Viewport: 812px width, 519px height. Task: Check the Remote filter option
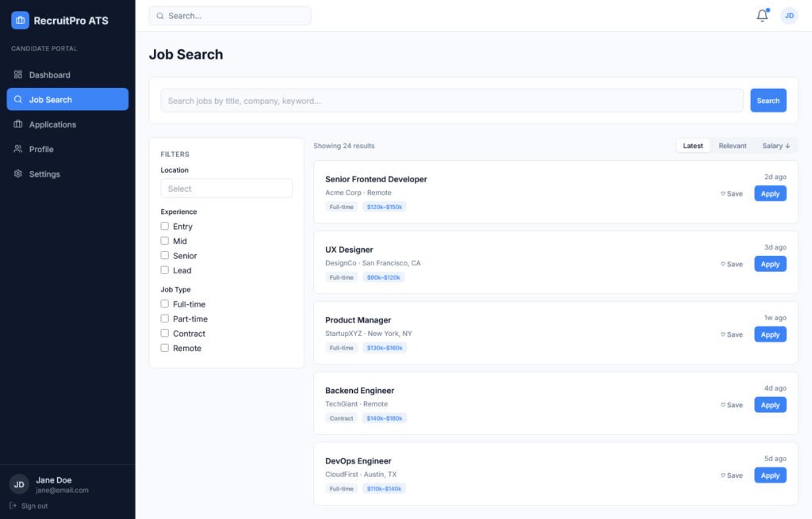164,348
